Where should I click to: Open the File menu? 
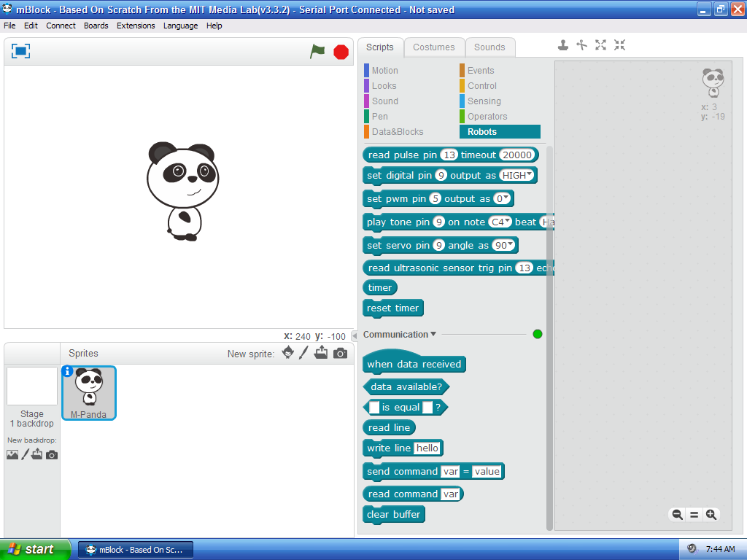(x=9, y=26)
